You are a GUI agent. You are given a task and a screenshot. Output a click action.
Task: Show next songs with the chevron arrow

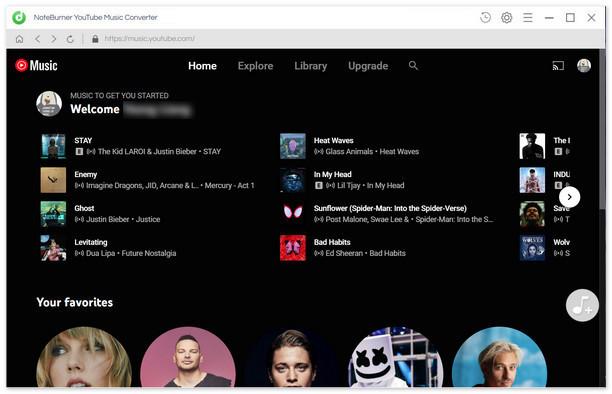[569, 197]
